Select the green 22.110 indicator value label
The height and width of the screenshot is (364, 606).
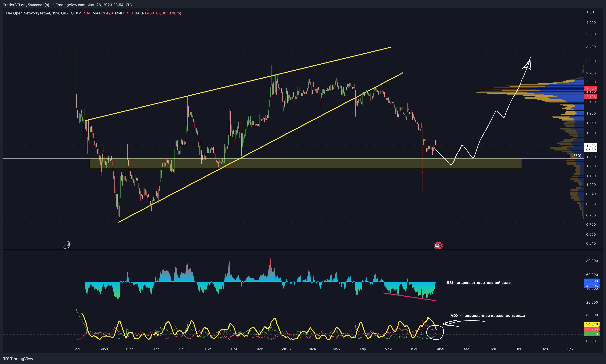[x=592, y=334]
